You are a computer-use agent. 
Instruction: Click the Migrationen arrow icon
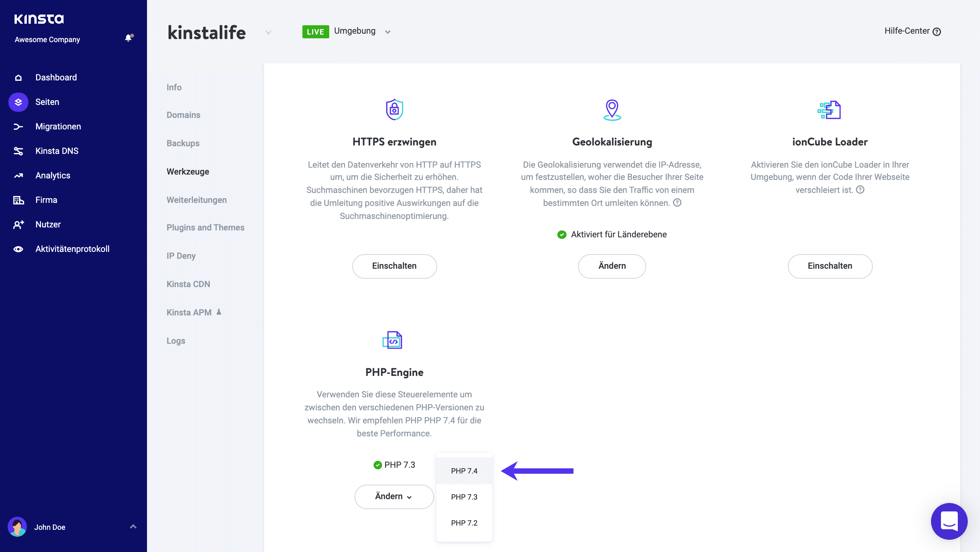click(18, 127)
